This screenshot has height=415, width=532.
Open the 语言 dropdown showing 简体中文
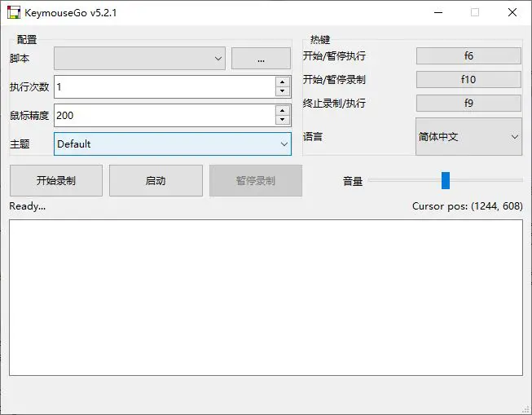468,136
